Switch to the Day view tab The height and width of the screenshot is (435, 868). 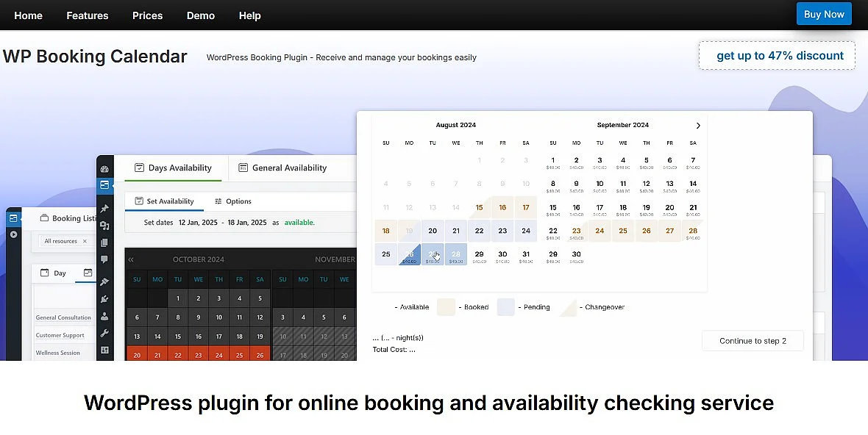click(54, 273)
